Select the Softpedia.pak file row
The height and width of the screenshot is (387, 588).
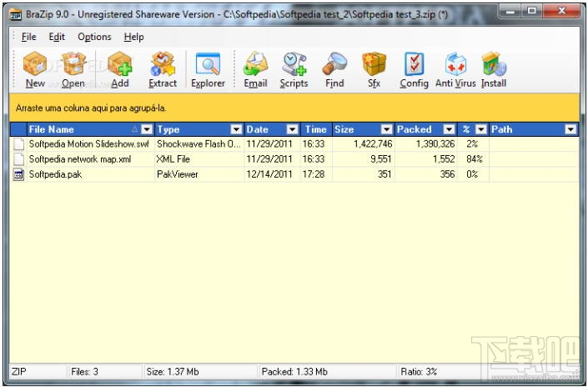pos(294,174)
